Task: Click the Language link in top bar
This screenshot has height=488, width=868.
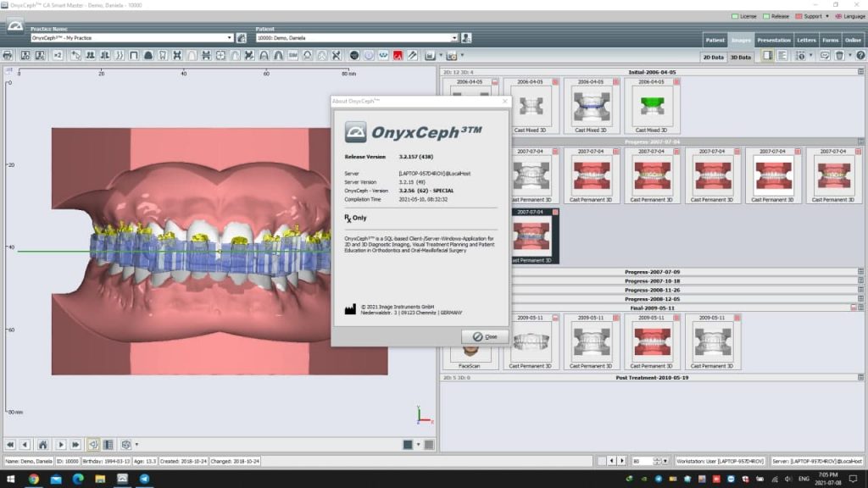Action: pos(852,16)
